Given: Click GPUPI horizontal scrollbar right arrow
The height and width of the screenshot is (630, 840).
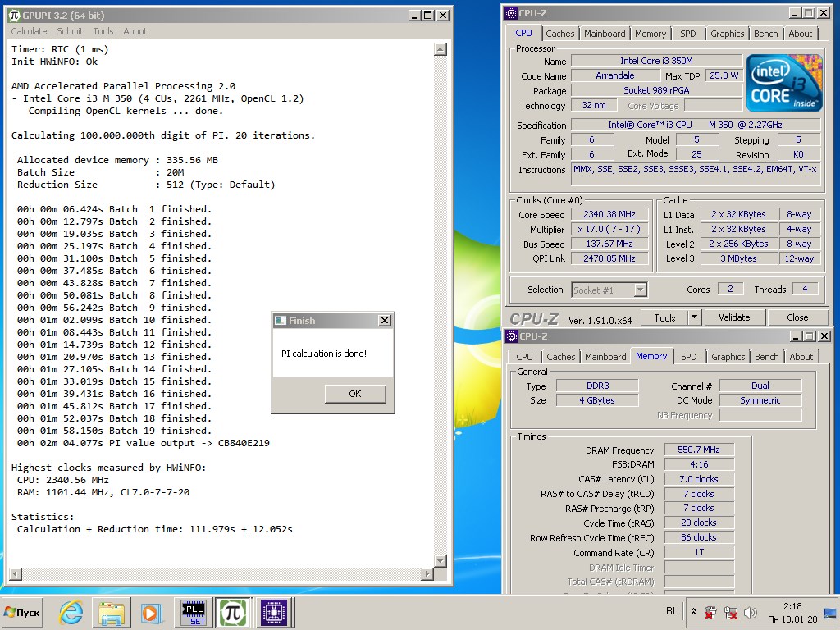Looking at the screenshot, I should (x=427, y=573).
